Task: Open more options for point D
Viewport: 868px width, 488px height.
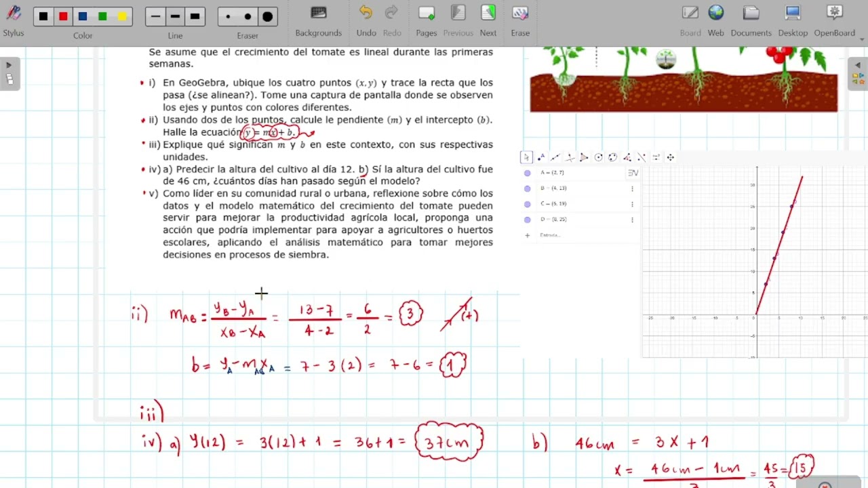Action: [x=633, y=220]
